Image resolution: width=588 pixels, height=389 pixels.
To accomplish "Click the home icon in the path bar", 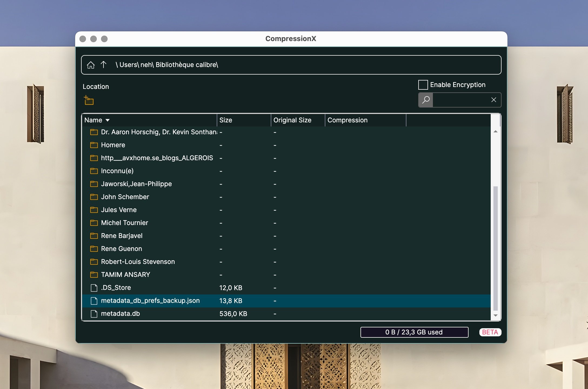I will [x=91, y=65].
